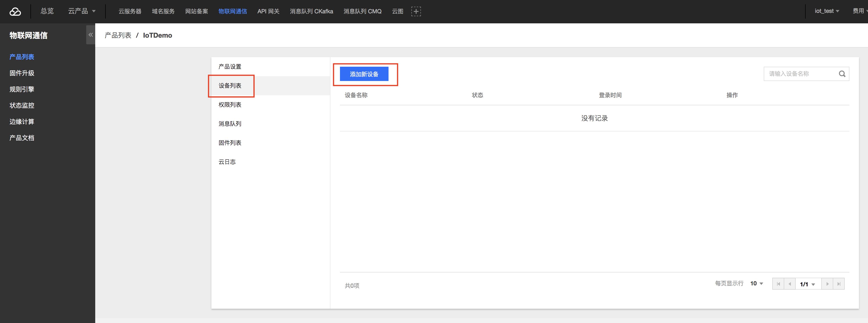The image size is (868, 323).
Task: Go to the previous page arrow
Action: tap(789, 284)
